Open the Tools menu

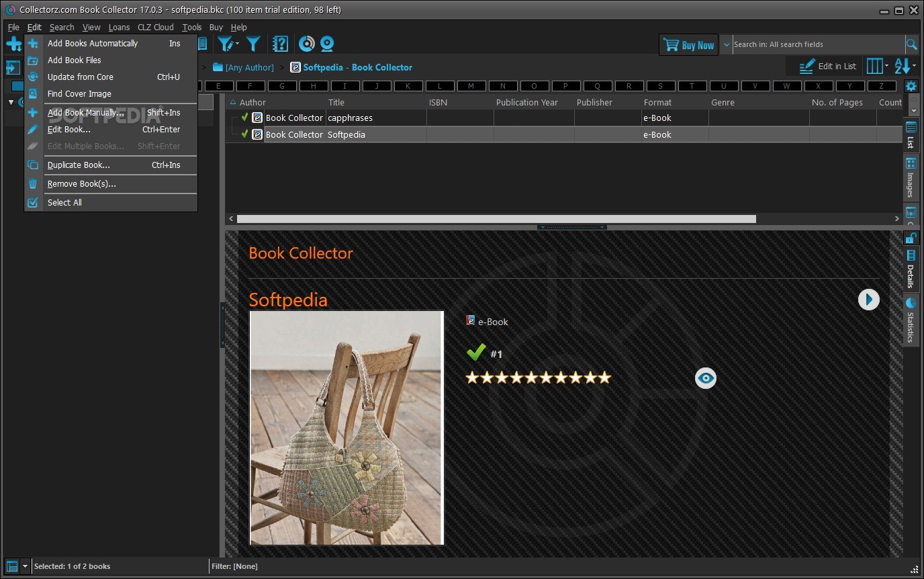click(x=191, y=28)
